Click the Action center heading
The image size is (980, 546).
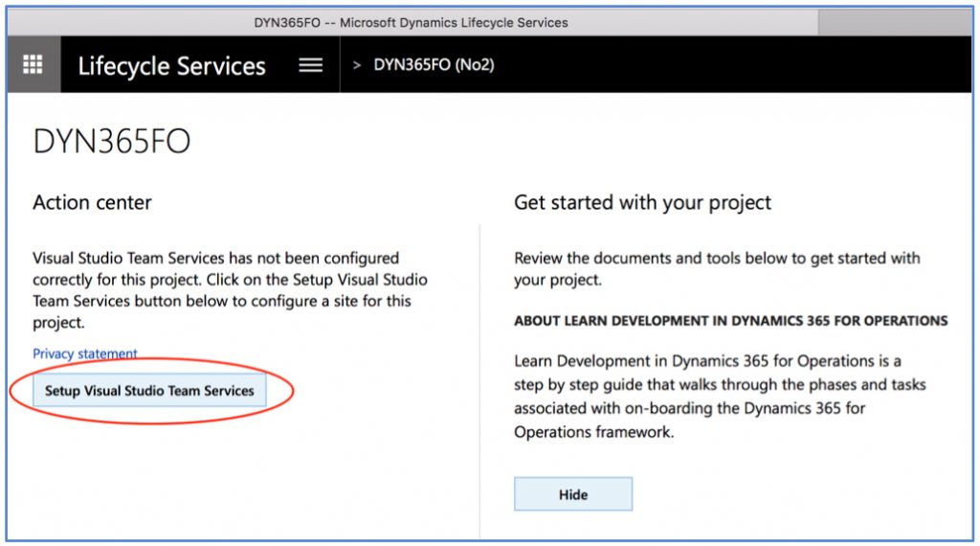92,203
